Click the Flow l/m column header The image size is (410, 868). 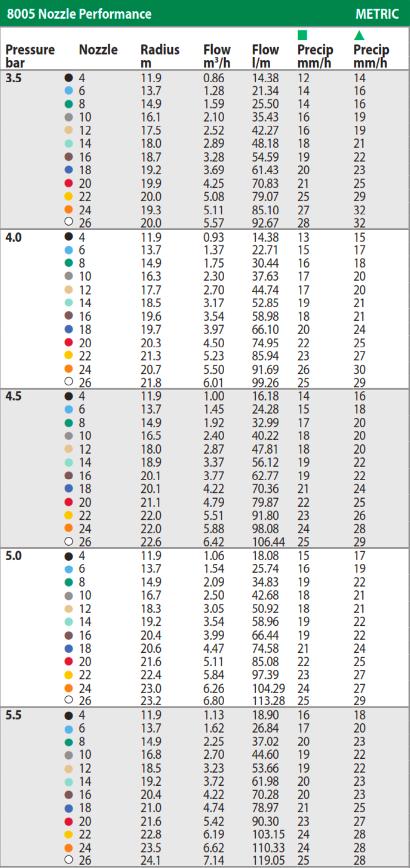(x=265, y=56)
